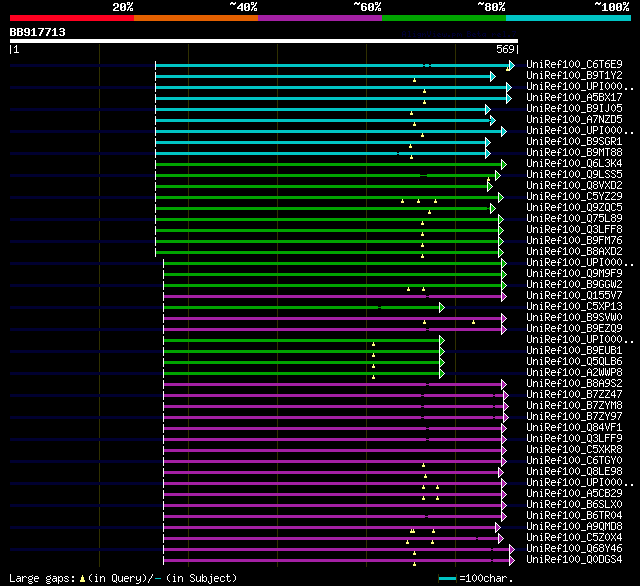This screenshot has width=640, height=586.
Task: Select the UniRef100_Q0DGS4 label
Action: (x=574, y=559)
